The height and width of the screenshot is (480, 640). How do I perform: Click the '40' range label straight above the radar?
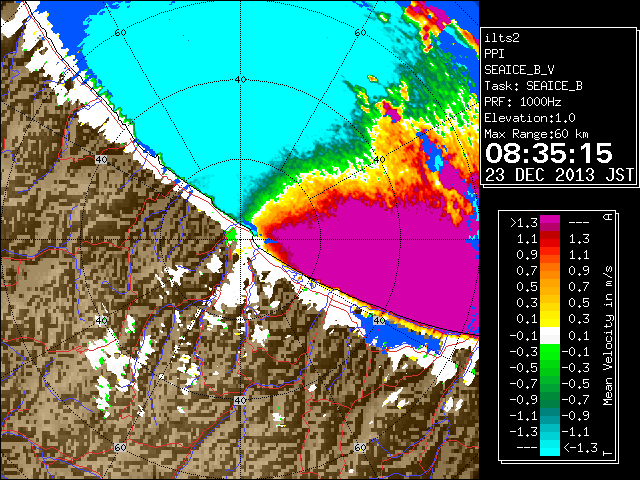(x=240, y=80)
